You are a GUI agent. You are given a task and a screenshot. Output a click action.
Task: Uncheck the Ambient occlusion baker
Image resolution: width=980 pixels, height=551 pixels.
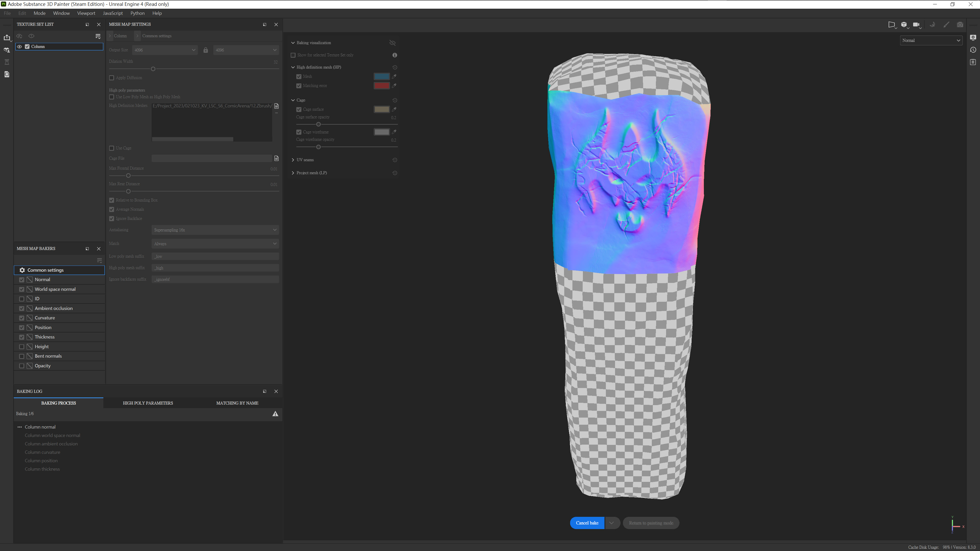click(x=22, y=308)
